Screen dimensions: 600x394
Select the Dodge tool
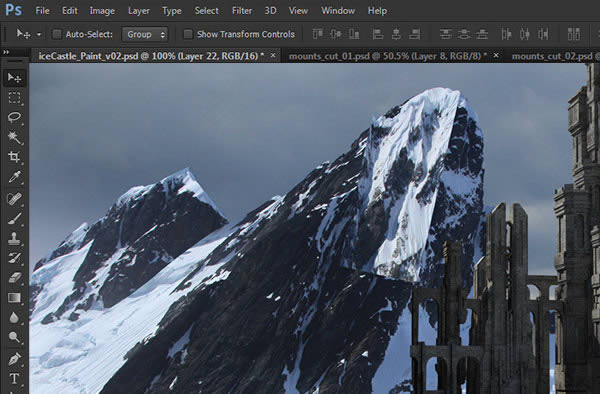pos(15,337)
